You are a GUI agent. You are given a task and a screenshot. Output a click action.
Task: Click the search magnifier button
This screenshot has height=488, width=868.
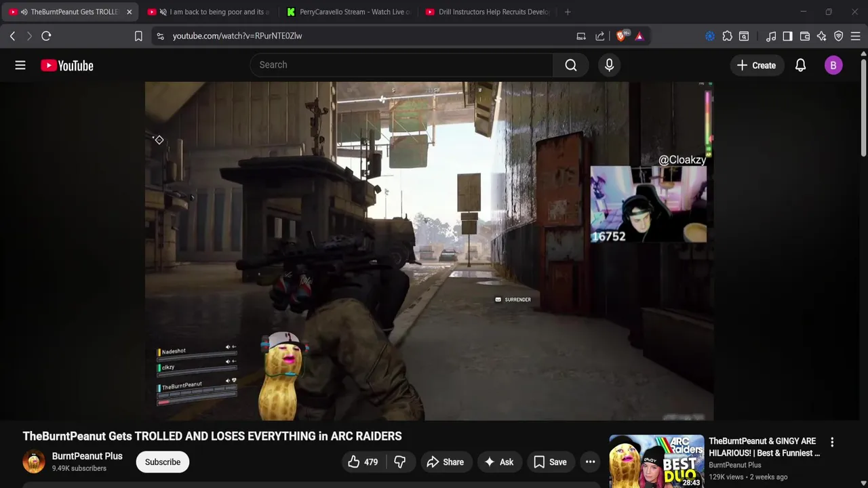[x=571, y=65]
